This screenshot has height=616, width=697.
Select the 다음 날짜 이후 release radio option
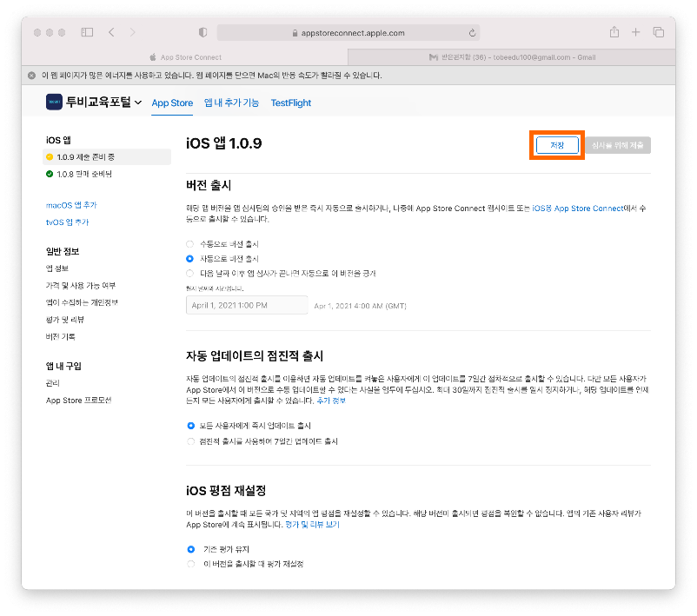pos(189,273)
